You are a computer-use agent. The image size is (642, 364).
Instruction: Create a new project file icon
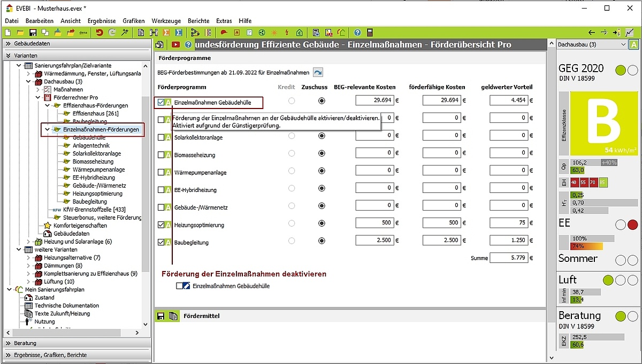[x=7, y=33]
